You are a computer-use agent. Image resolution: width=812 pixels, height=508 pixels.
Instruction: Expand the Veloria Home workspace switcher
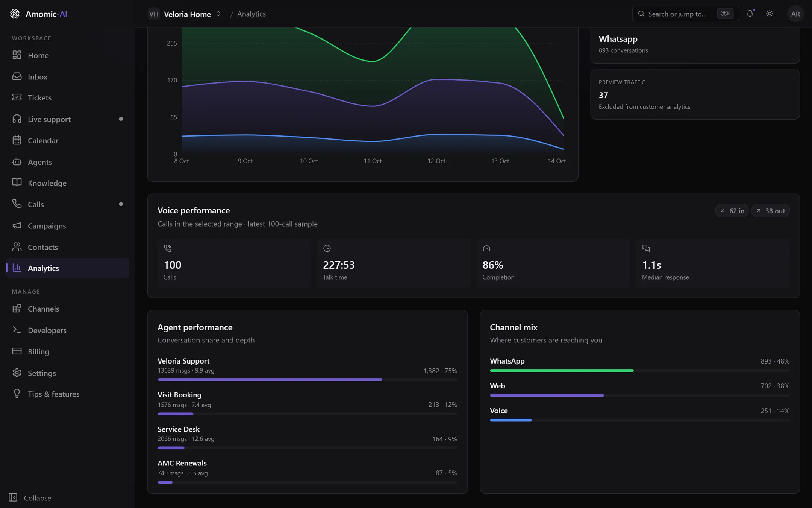[218, 14]
